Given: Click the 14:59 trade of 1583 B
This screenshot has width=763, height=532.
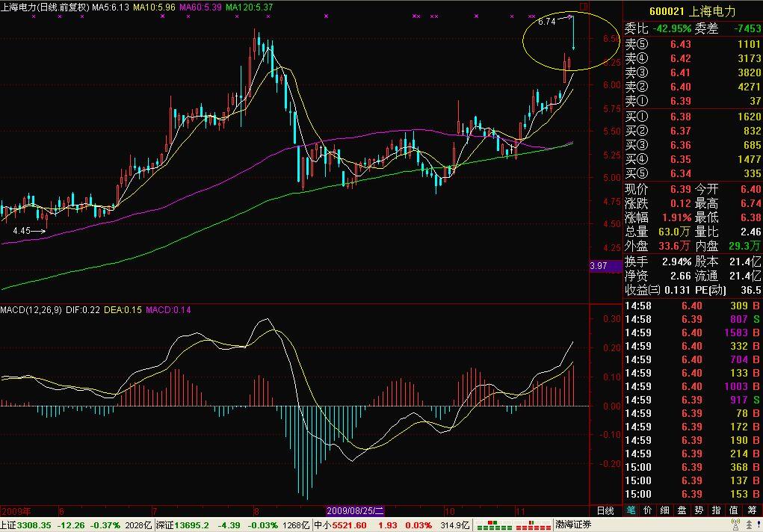Looking at the screenshot, I should click(x=693, y=333).
